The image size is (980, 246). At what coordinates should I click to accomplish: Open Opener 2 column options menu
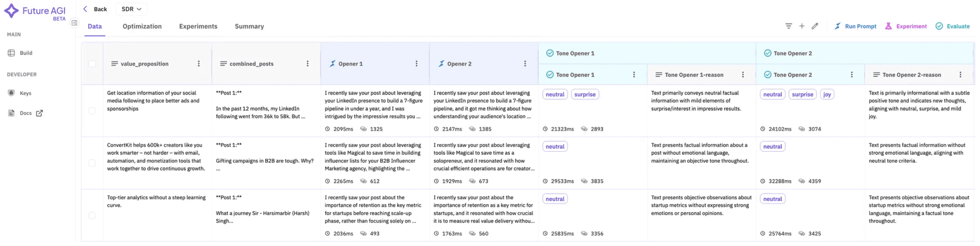coord(525,64)
